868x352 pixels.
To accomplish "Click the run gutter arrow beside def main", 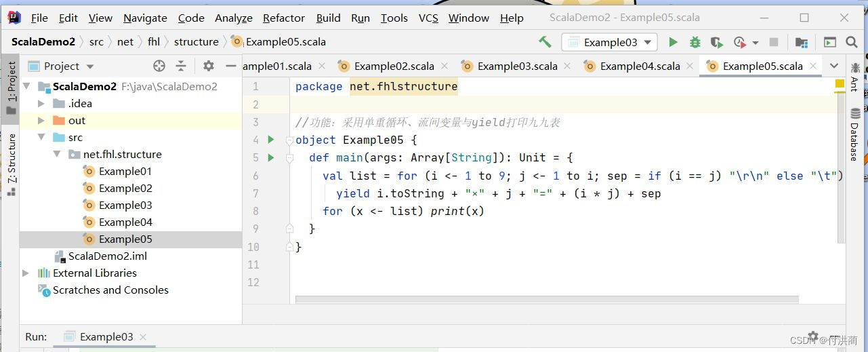I will click(271, 157).
